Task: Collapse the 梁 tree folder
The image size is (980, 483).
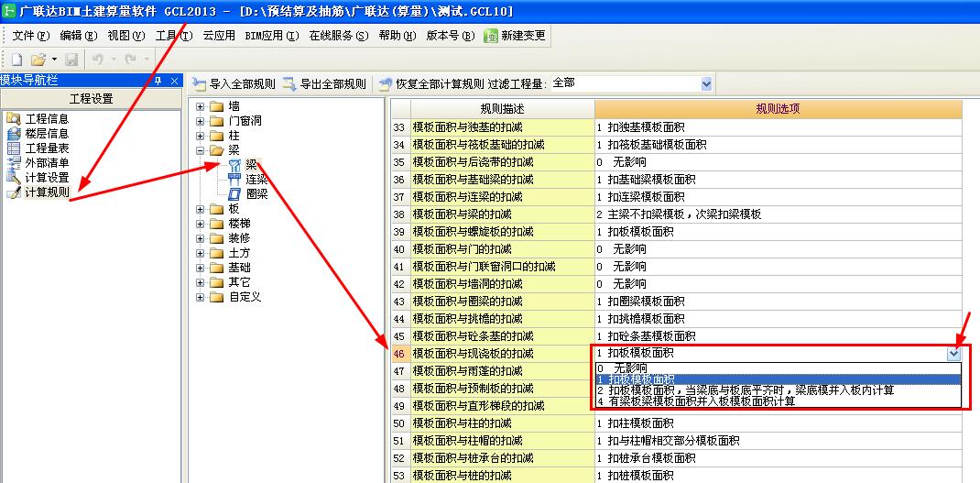Action: [200, 150]
